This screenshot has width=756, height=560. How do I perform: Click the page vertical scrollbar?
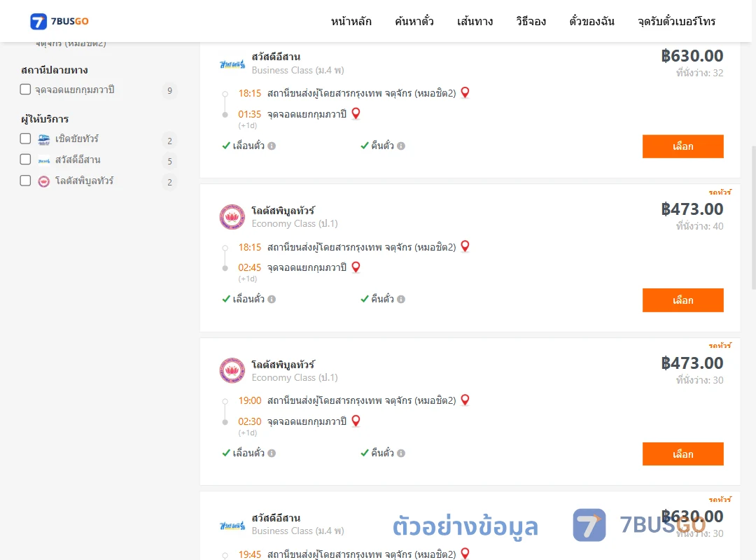click(x=754, y=217)
